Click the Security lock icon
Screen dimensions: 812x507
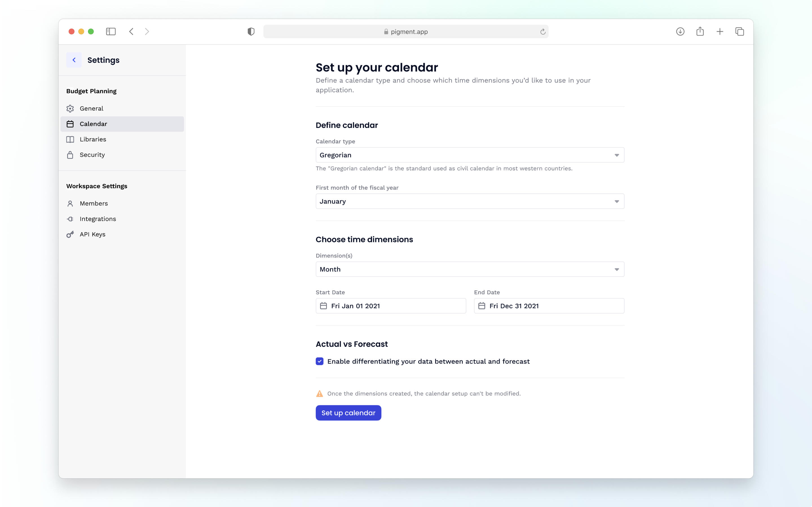70,155
